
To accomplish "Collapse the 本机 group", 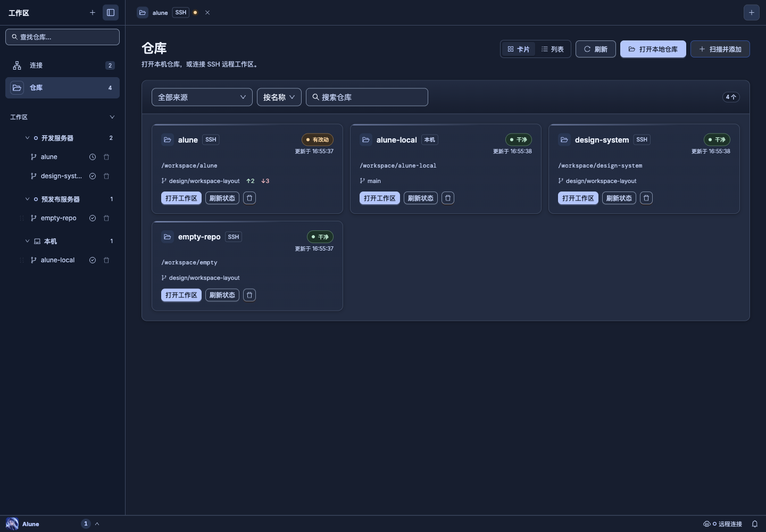I will (27, 241).
